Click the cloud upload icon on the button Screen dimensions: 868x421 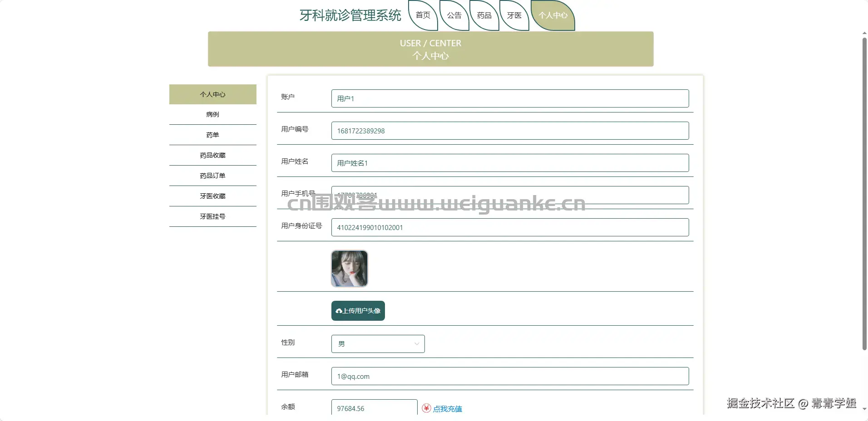[x=339, y=311]
